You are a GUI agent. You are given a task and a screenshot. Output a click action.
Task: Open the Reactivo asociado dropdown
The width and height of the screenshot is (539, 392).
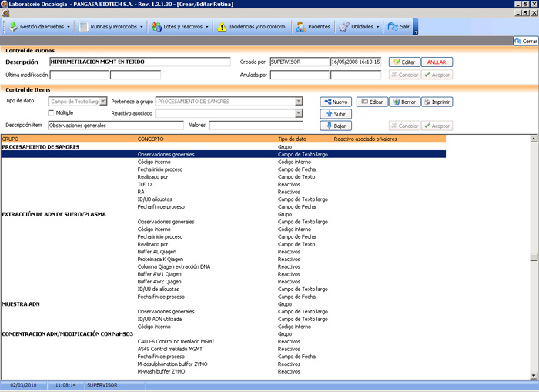(299, 113)
